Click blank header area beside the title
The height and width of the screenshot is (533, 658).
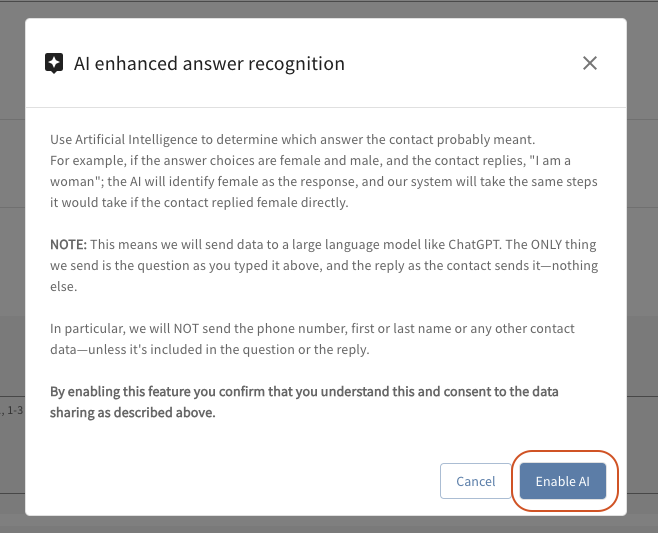460,64
